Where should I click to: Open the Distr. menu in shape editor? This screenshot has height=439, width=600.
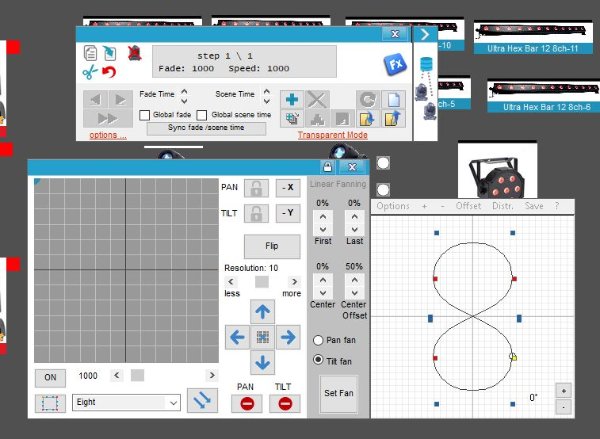(x=502, y=206)
